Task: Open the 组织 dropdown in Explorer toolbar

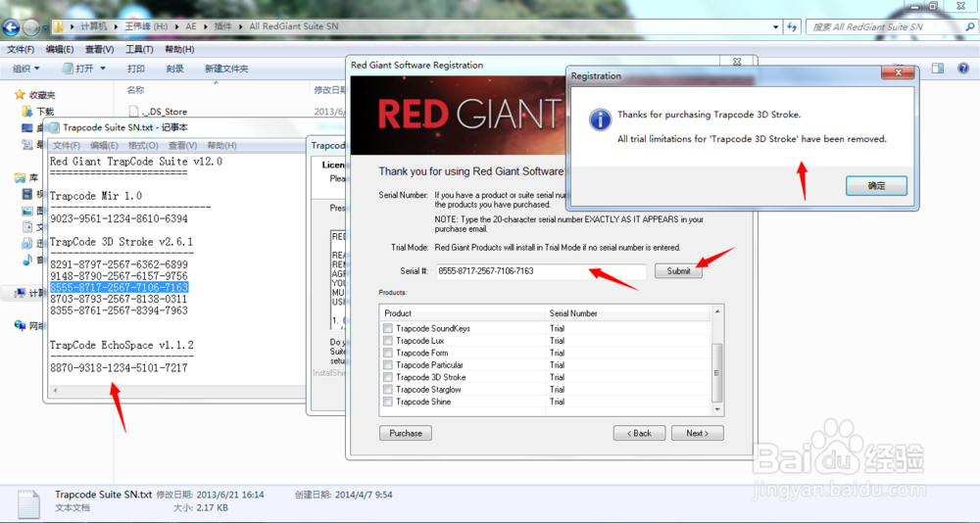Action: 26,69
